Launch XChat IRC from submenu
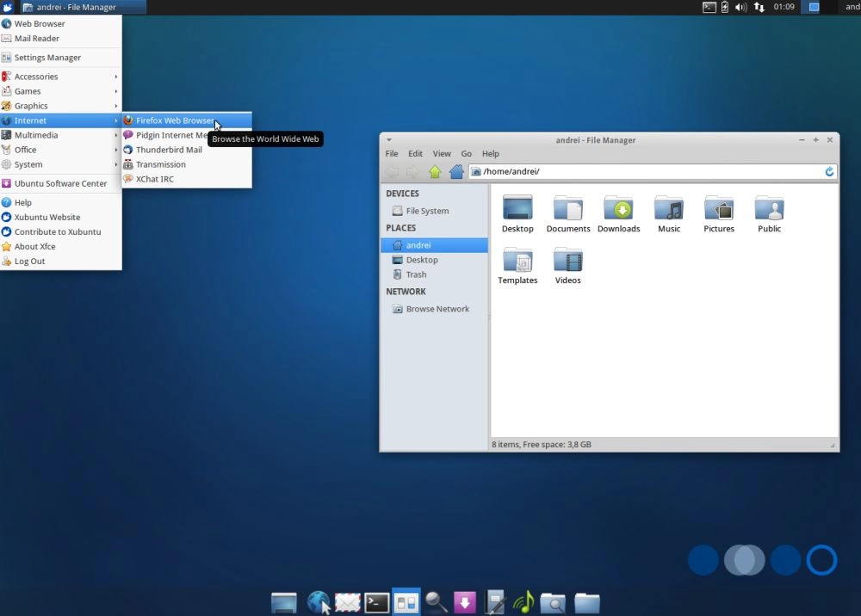This screenshot has height=616, width=861. point(187,179)
